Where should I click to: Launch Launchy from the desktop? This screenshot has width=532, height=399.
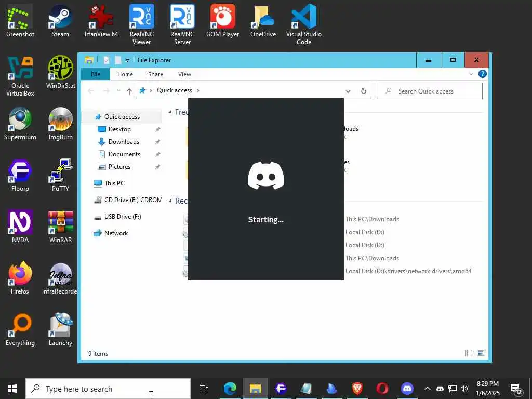pyautogui.click(x=60, y=329)
